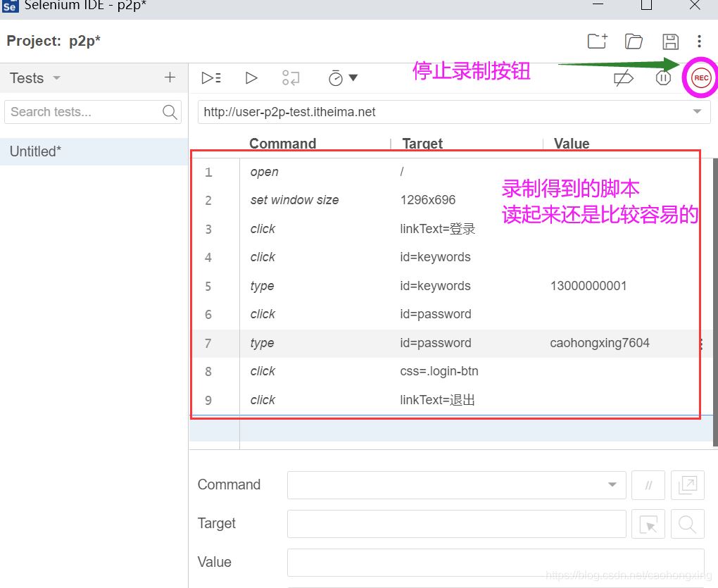
Task: Select target in page icon
Action: click(648, 524)
